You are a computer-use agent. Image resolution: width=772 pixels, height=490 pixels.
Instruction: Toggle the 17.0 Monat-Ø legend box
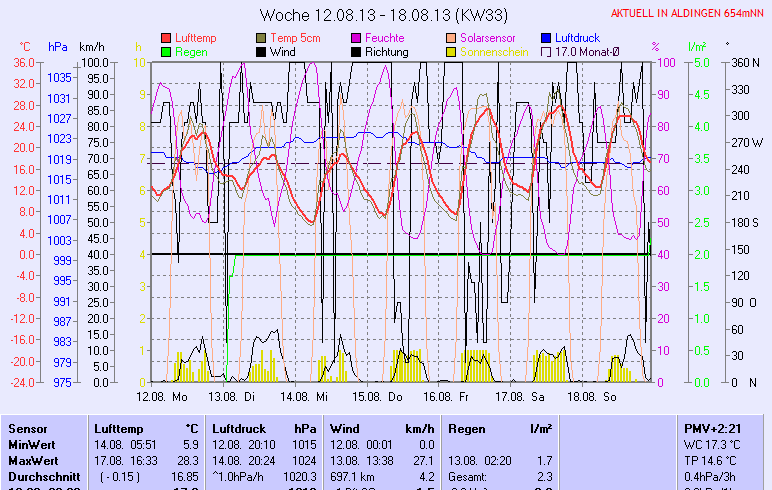(x=547, y=52)
